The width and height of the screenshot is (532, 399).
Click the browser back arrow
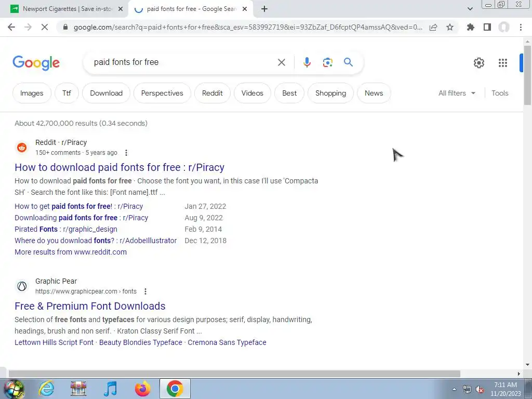coord(11,27)
